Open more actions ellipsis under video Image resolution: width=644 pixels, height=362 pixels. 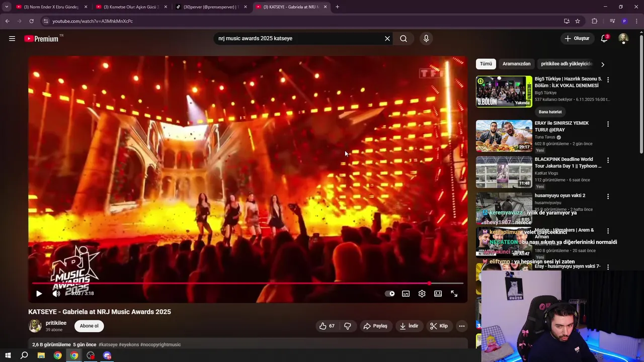point(462,326)
